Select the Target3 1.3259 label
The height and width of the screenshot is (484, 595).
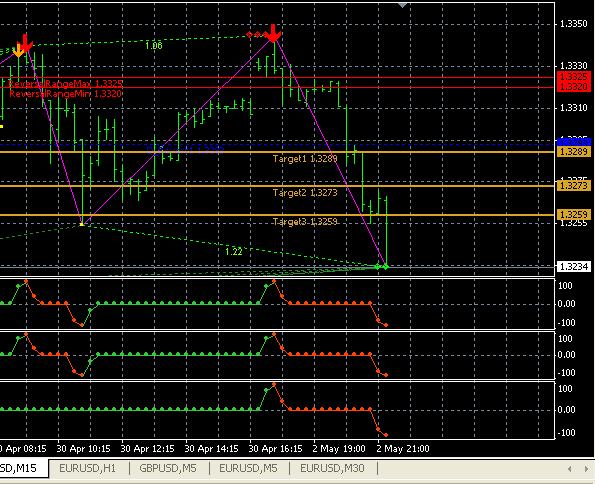coord(305,222)
